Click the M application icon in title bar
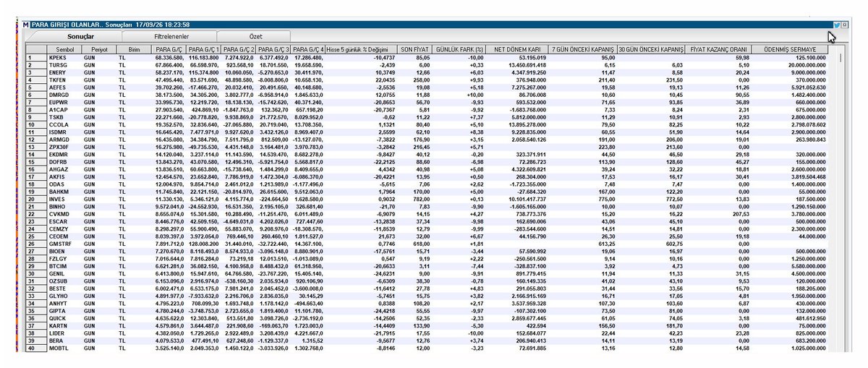 coord(27,25)
